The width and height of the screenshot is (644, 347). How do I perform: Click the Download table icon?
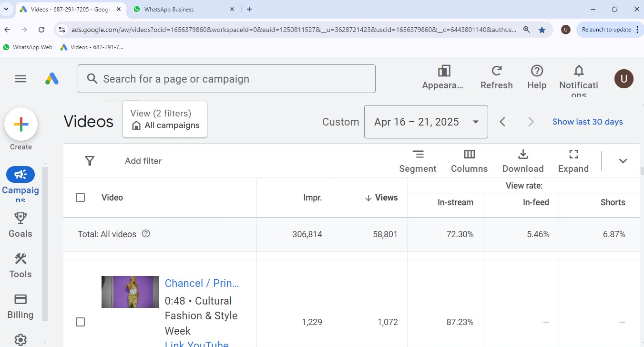point(522,161)
